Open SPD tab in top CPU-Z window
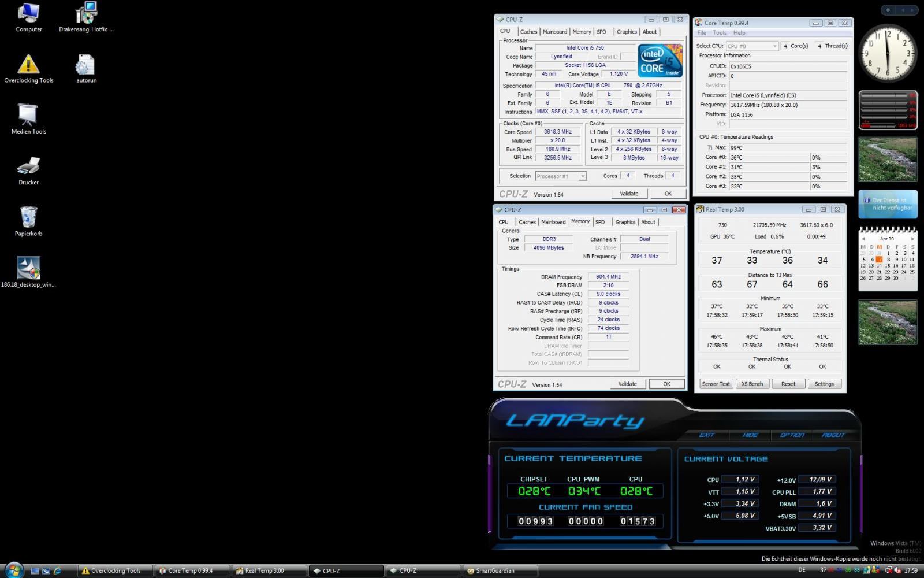This screenshot has width=924, height=578. (x=602, y=32)
